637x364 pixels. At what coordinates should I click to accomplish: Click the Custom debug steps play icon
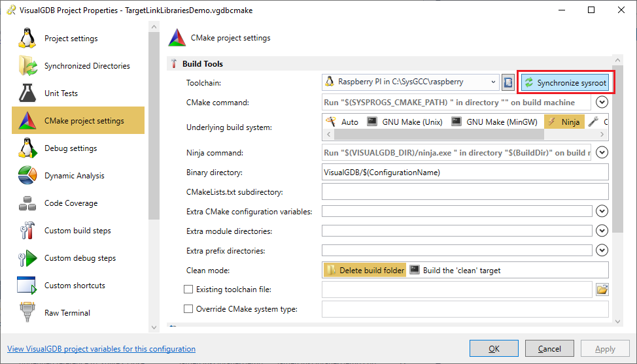point(27,258)
